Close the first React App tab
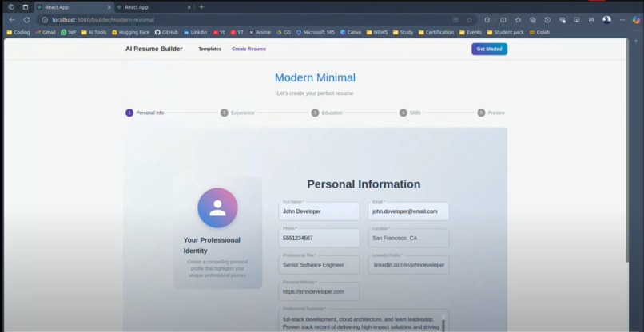The height and width of the screenshot is (332, 644). (109, 7)
